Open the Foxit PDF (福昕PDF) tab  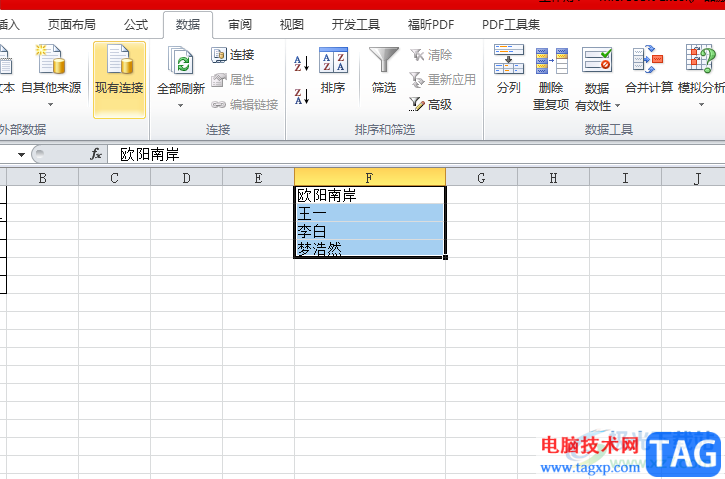coord(431,25)
